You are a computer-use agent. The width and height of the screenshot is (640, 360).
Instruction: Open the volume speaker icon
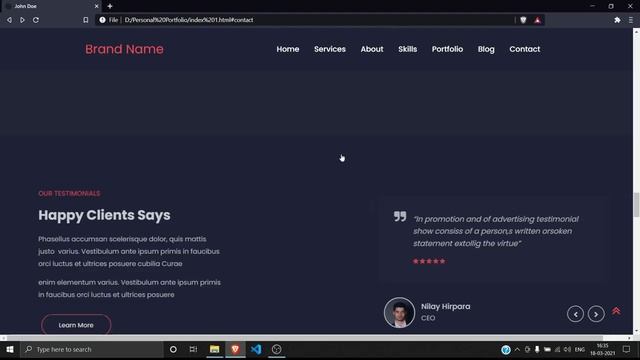pos(567,349)
